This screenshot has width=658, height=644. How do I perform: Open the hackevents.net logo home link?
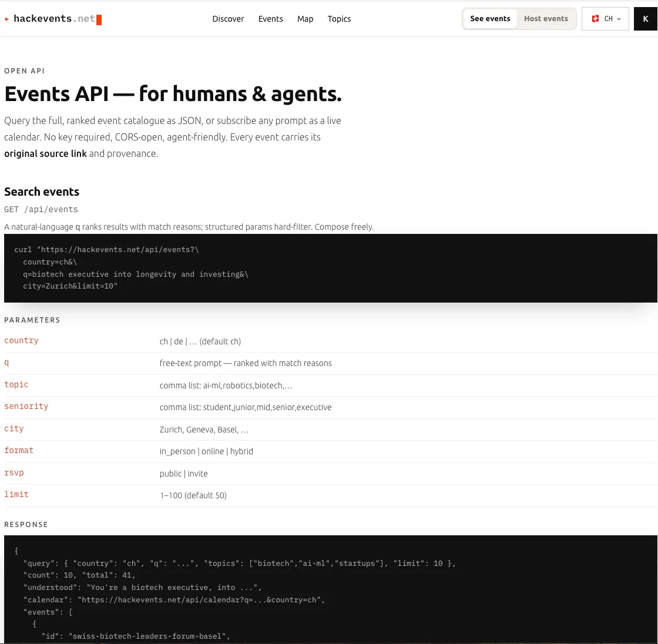[53, 19]
